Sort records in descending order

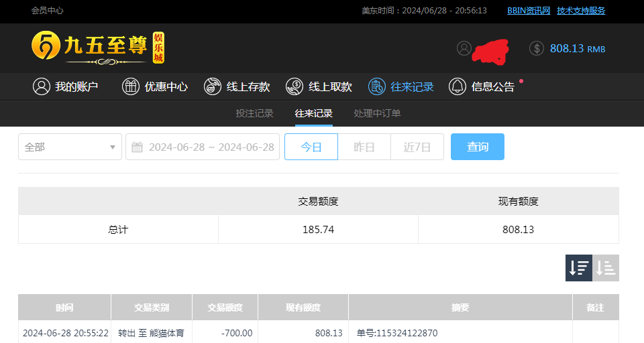click(578, 268)
